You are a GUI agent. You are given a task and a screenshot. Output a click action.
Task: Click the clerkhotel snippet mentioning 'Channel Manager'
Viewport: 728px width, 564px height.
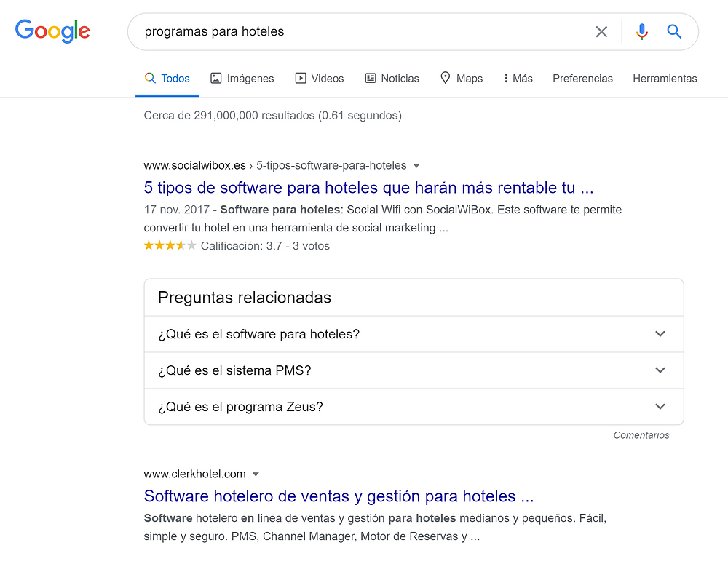(375, 527)
